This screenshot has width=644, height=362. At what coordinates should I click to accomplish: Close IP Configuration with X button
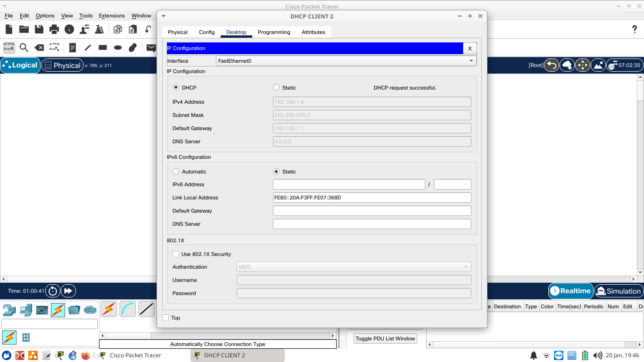tap(470, 49)
